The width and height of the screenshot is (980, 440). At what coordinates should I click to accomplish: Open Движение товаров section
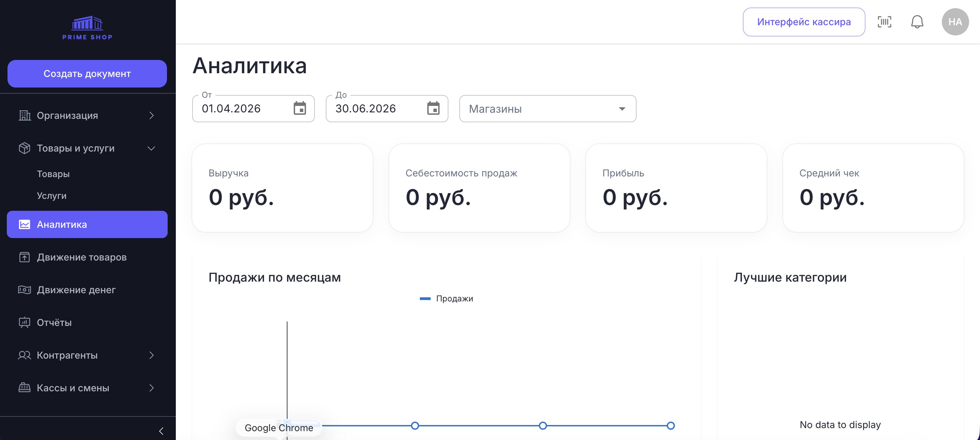click(x=87, y=257)
